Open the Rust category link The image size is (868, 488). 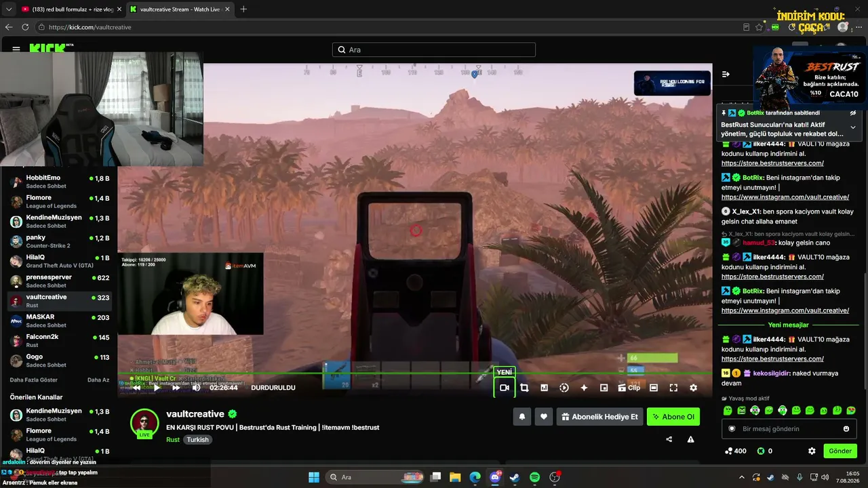(x=173, y=439)
